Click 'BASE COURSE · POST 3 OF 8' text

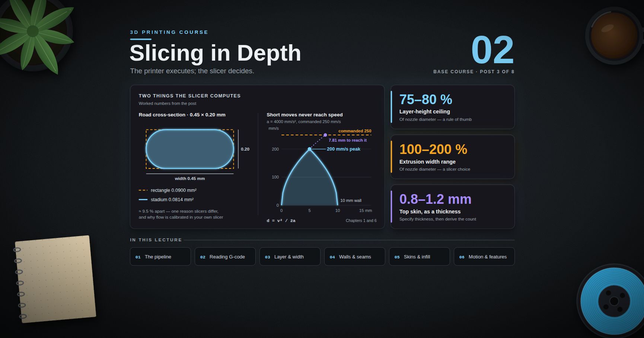pyautogui.click(x=474, y=72)
